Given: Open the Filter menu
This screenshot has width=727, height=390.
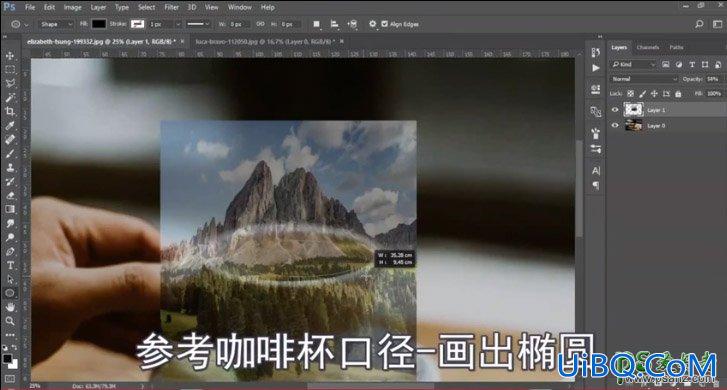Looking at the screenshot, I should (172, 7).
